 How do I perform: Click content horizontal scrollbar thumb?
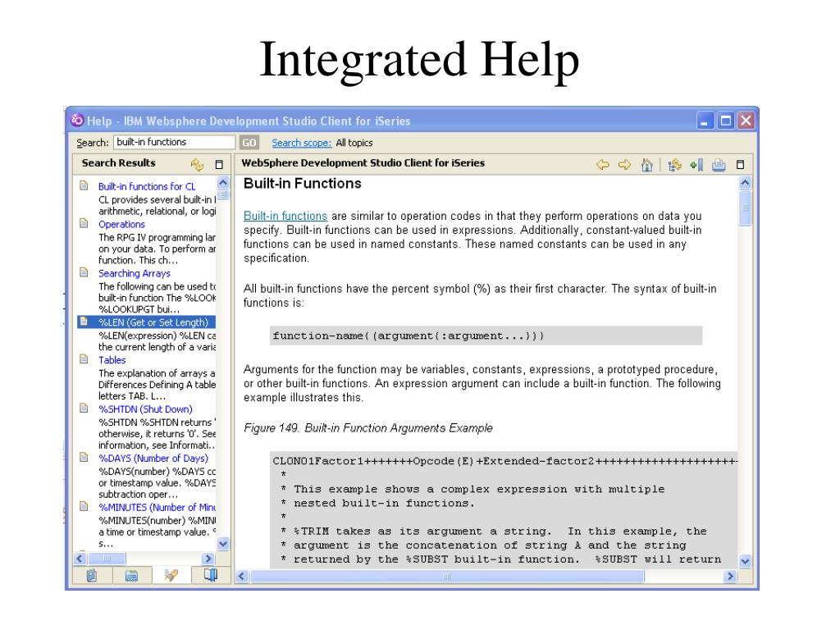447,577
